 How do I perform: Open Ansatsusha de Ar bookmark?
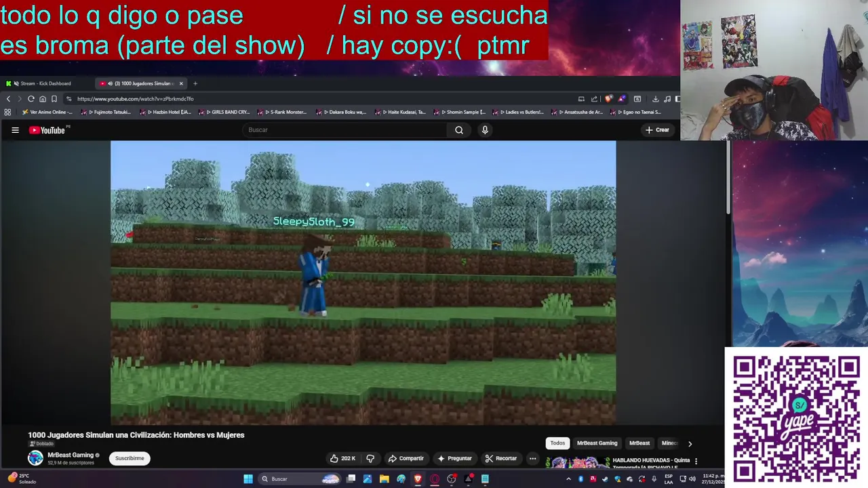(x=577, y=113)
